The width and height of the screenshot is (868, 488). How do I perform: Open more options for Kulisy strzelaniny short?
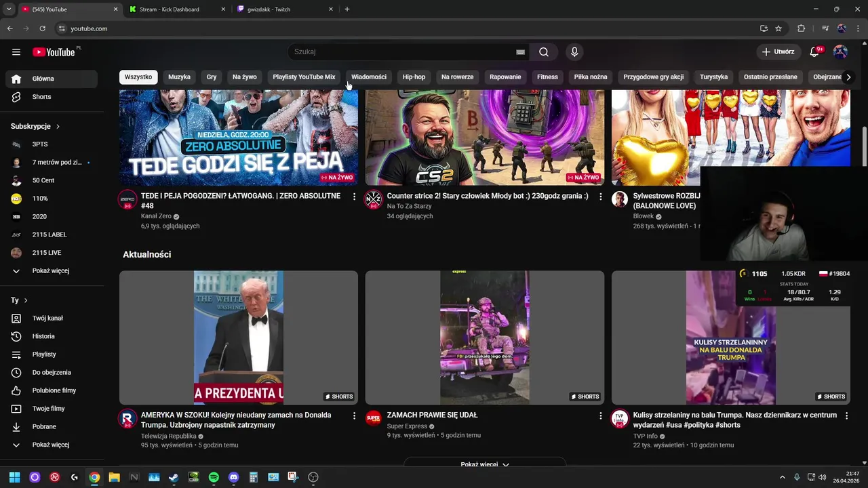(x=846, y=415)
